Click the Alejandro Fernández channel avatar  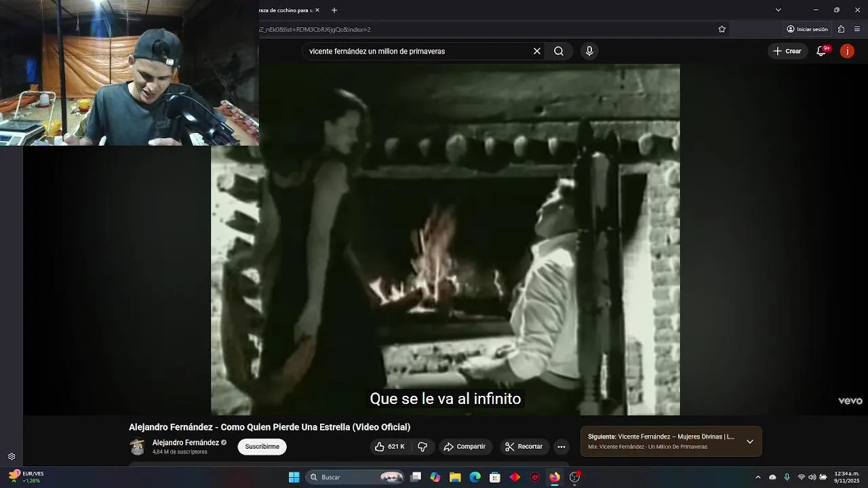click(138, 447)
